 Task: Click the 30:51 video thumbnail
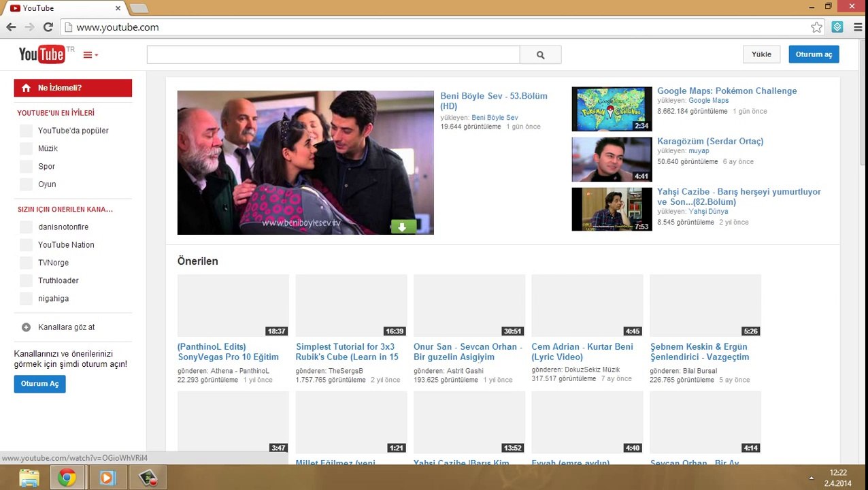point(469,306)
